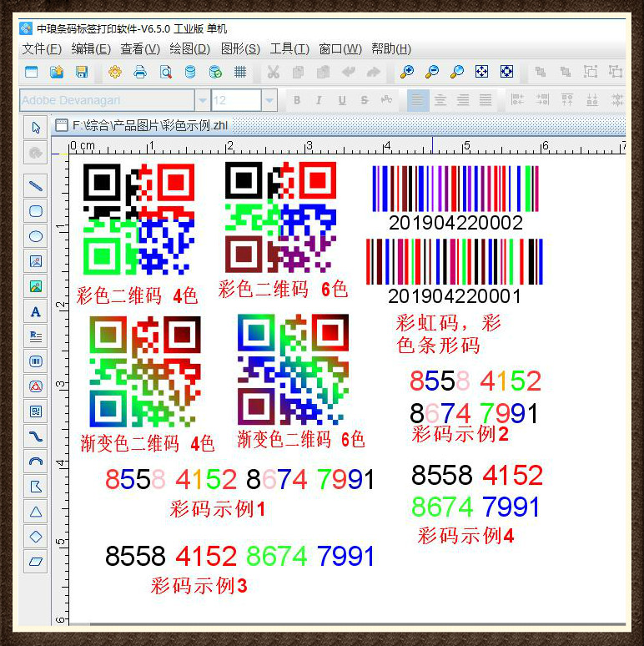Click the Copy icon

tap(298, 72)
